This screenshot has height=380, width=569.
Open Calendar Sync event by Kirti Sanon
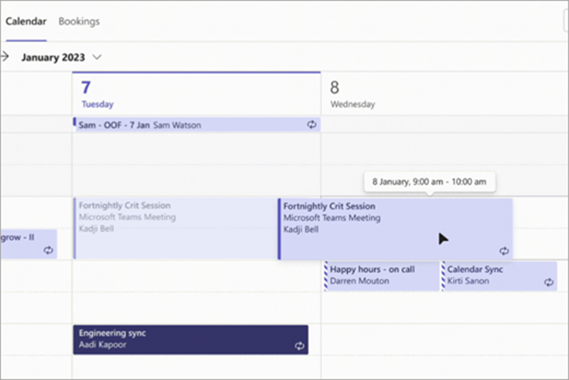tap(499, 275)
